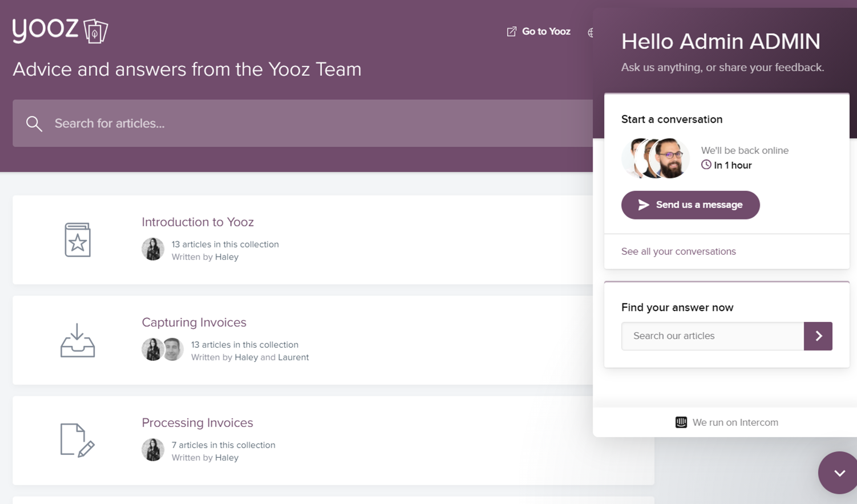Click Send us a message button
This screenshot has width=857, height=504.
690,205
